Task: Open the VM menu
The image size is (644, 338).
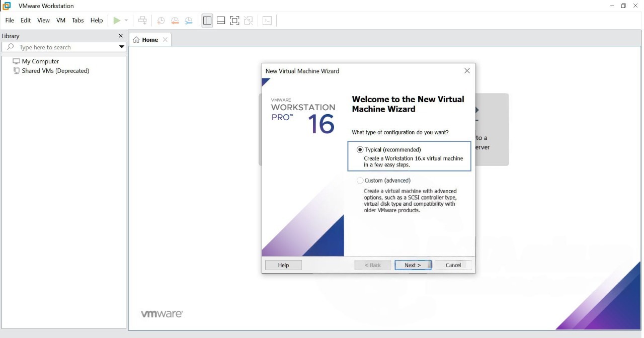Action: click(x=61, y=21)
